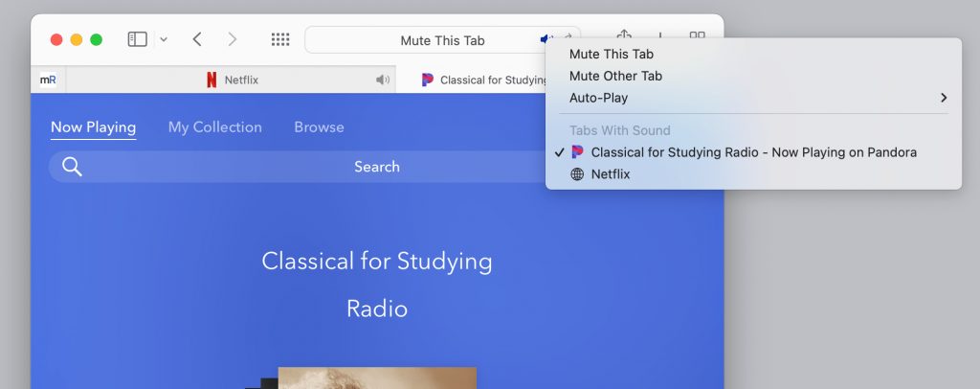
Task: Open Pandora's Now Playing section
Action: [x=93, y=127]
